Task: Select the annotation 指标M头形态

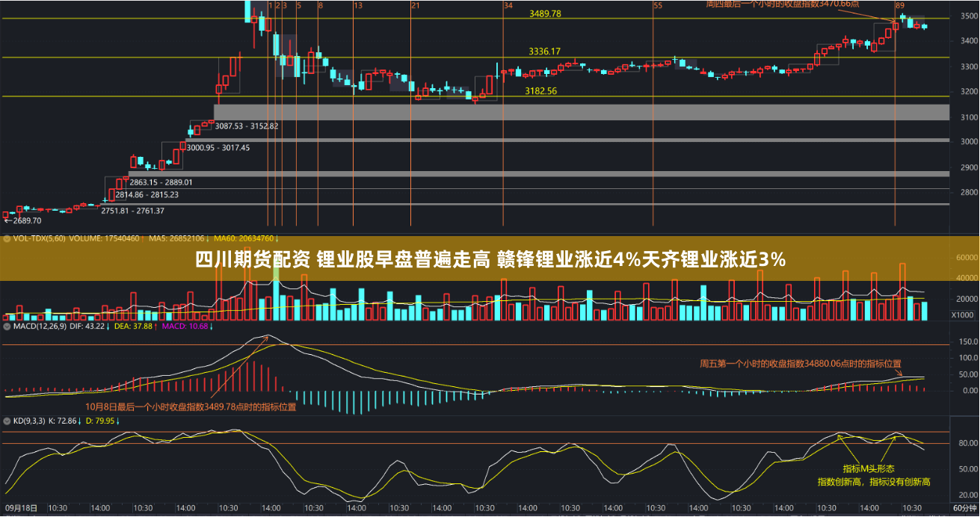Action: 869,468
